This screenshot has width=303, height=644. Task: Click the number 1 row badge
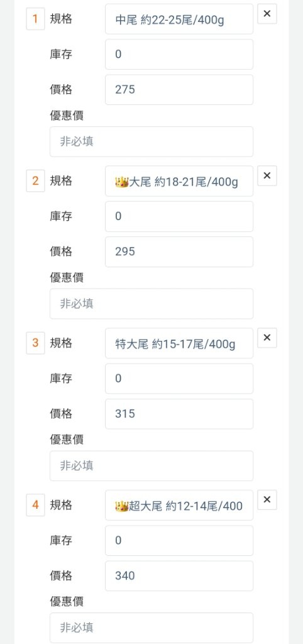[x=35, y=19]
